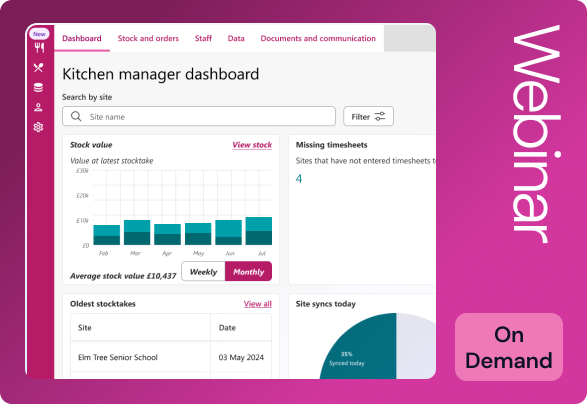Select Elm Tree Senior School row

[171, 357]
